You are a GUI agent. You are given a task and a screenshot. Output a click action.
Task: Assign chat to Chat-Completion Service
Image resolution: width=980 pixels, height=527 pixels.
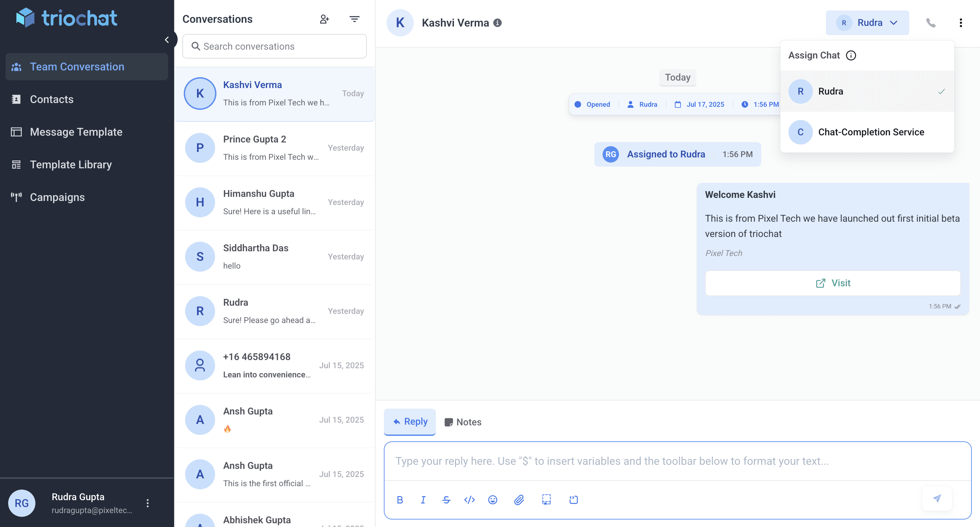coord(871,132)
